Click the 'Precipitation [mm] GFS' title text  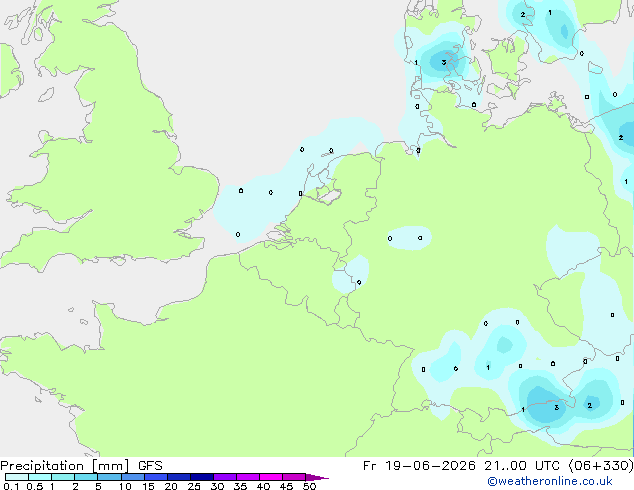click(x=81, y=466)
